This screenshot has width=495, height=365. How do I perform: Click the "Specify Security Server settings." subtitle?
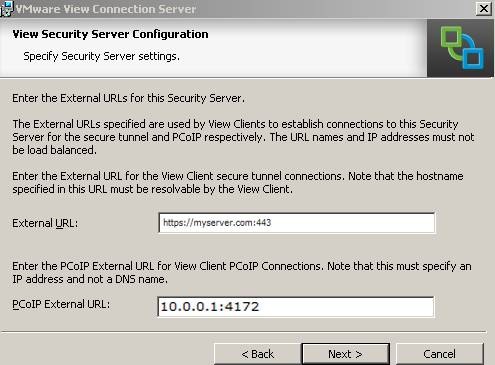click(101, 56)
